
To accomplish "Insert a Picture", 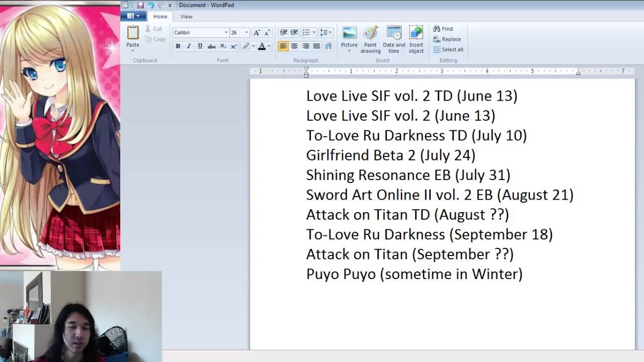I will click(x=349, y=39).
